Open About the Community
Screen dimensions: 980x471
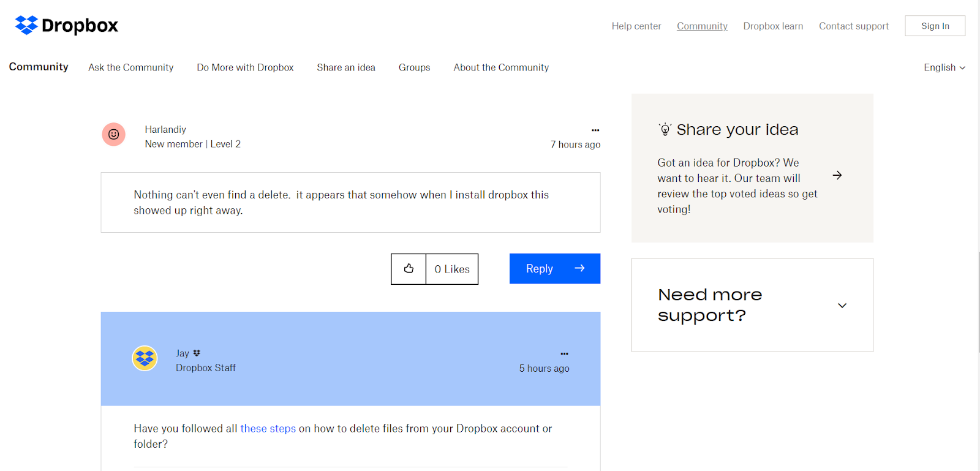[501, 67]
